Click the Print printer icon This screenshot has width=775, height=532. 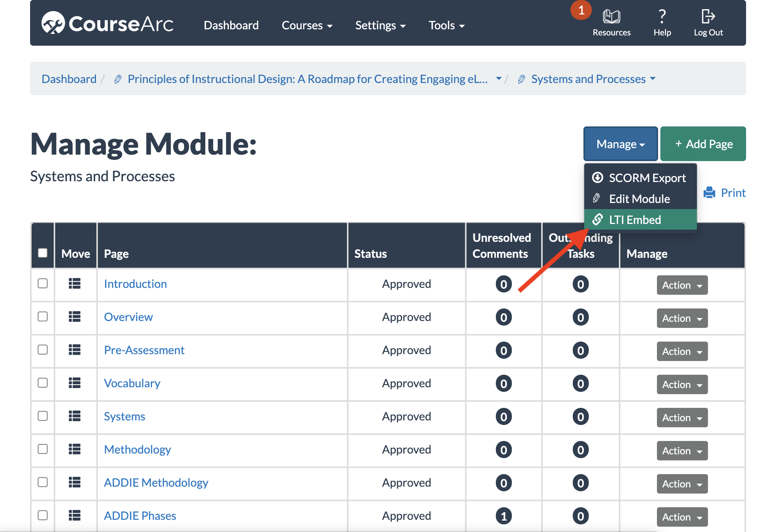(x=709, y=193)
